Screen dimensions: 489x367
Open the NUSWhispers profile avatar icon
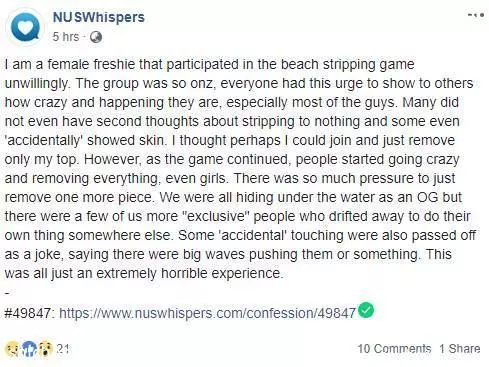click(x=25, y=27)
